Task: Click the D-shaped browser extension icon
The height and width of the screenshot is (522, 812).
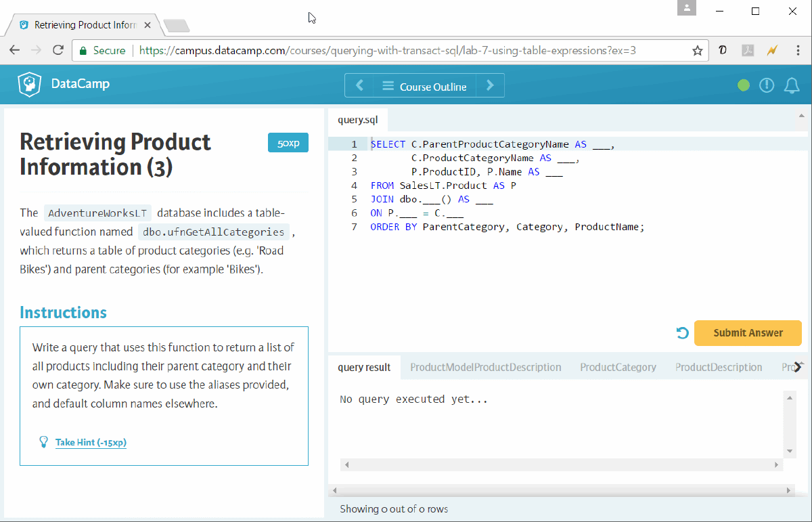Action: pyautogui.click(x=723, y=50)
